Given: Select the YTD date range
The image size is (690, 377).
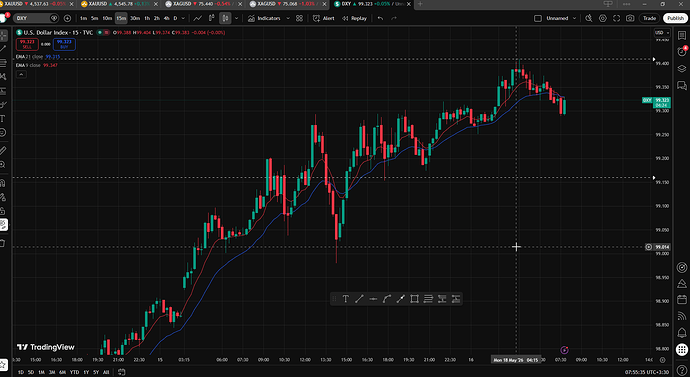Looking at the screenshot, I should tap(74, 372).
